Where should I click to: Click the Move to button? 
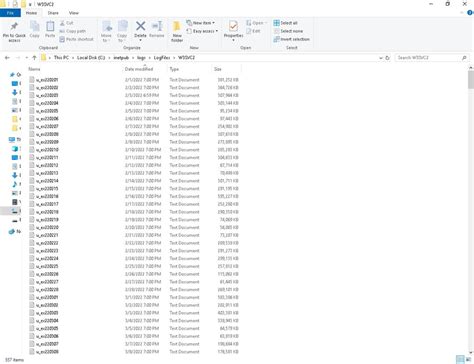coord(106,31)
